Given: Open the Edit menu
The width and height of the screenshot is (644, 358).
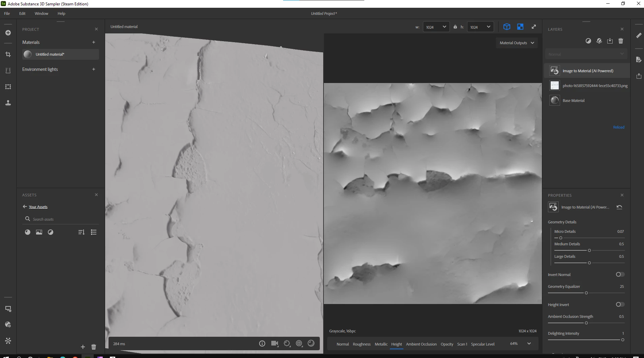Looking at the screenshot, I should pyautogui.click(x=22, y=13).
